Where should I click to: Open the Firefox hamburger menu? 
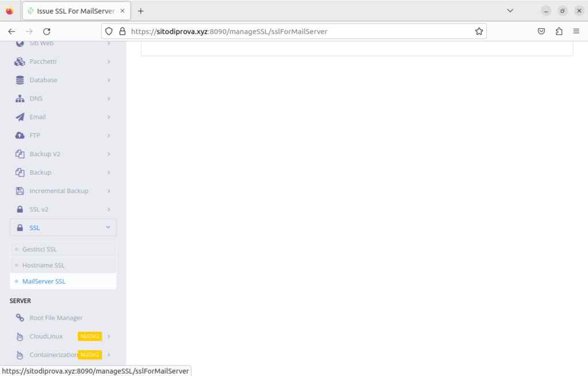577,32
